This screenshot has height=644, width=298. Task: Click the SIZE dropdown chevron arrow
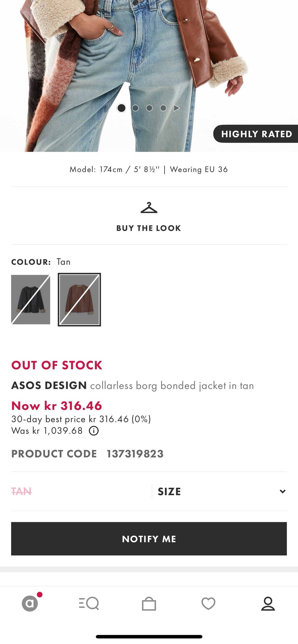(282, 491)
